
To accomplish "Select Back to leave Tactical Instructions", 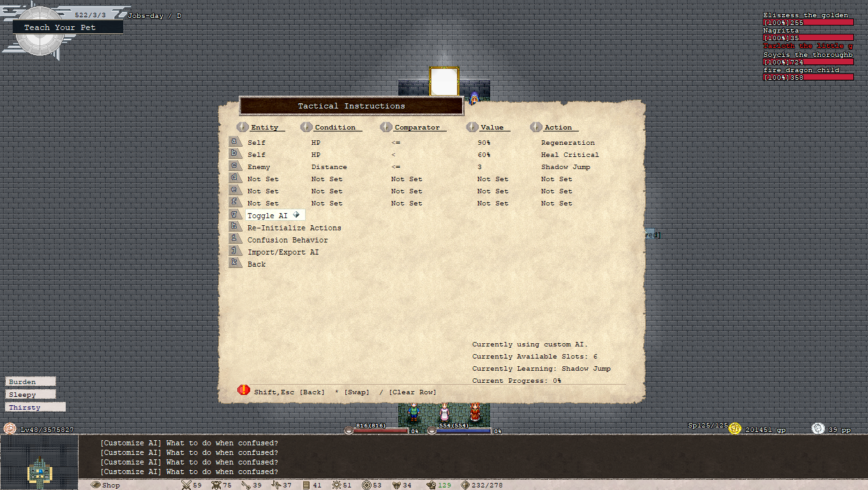I will [257, 264].
